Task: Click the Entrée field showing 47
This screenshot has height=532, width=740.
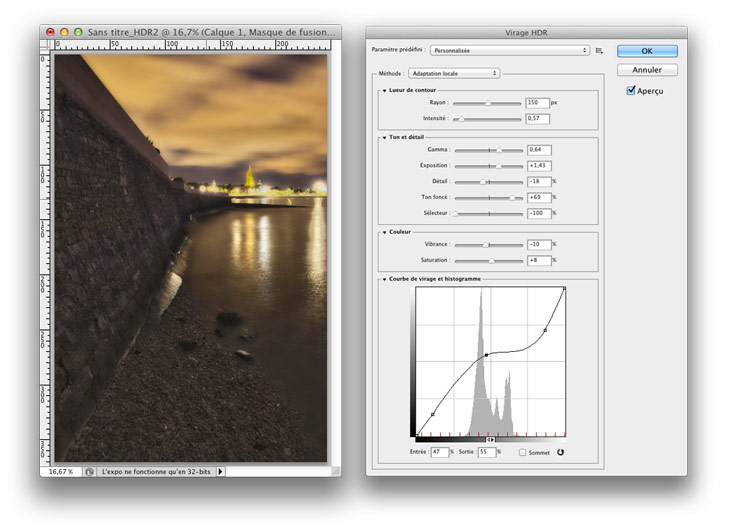Action: click(439, 452)
